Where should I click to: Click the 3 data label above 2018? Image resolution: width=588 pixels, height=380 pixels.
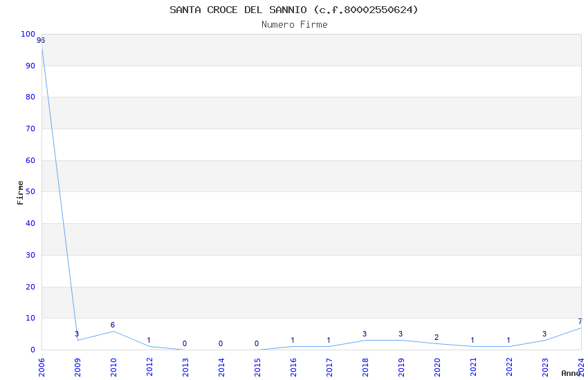coord(365,334)
